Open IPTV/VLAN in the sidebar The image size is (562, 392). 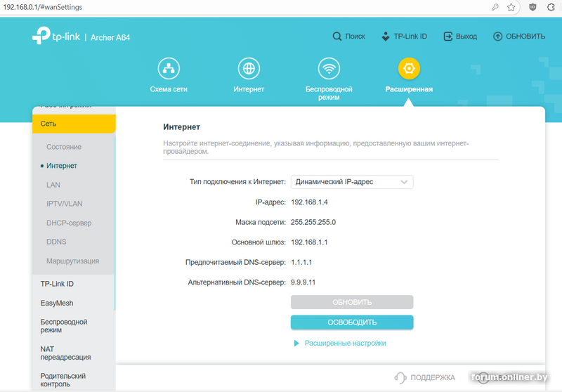pyautogui.click(x=64, y=204)
